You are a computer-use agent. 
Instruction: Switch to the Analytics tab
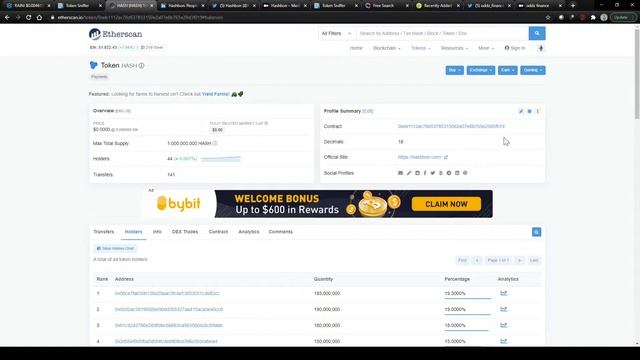tap(249, 232)
